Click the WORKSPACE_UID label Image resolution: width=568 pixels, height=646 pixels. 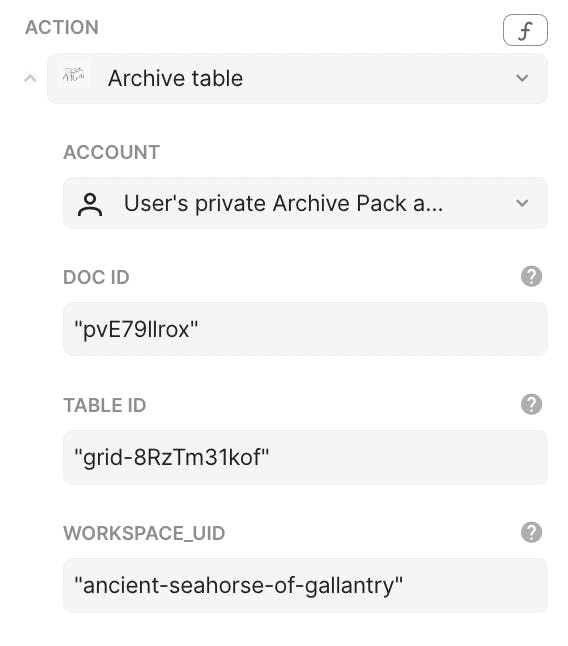[x=144, y=534]
